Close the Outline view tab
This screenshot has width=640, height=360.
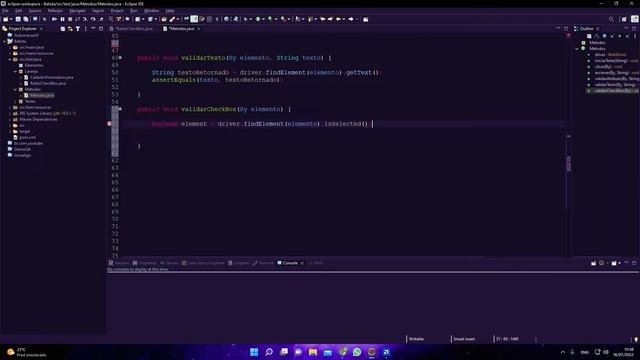tap(598, 29)
